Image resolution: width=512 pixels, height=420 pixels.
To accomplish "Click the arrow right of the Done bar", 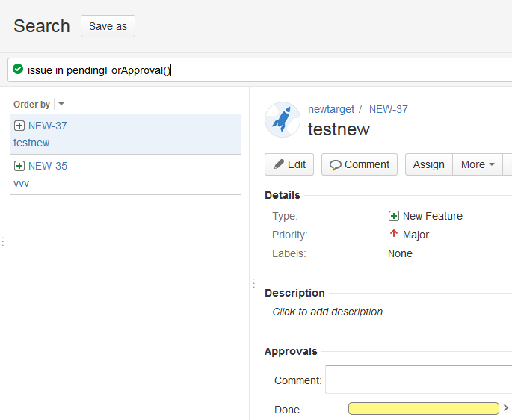I will 506,408.
